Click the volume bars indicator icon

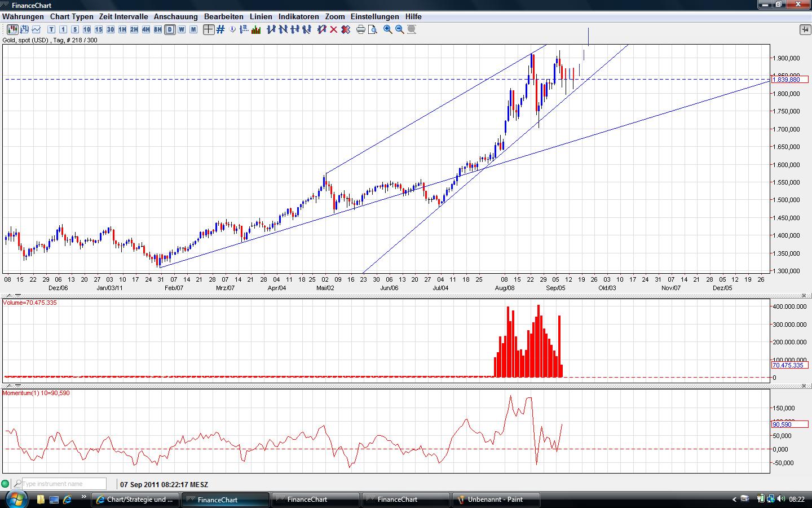[x=256, y=29]
